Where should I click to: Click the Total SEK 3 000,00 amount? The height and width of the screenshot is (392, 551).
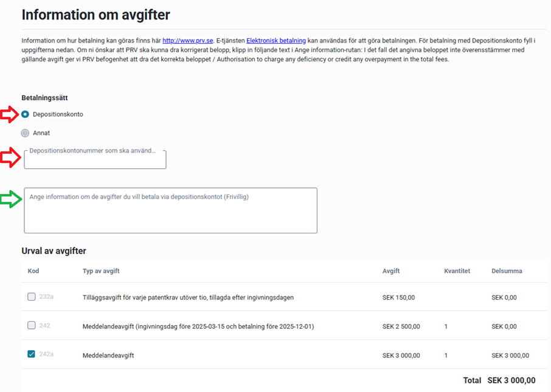coord(511,380)
